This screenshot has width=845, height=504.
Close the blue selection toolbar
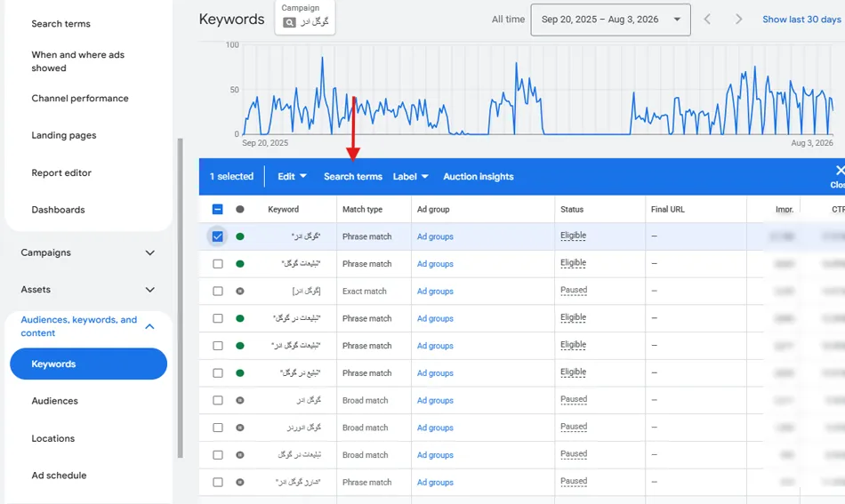tap(839, 176)
